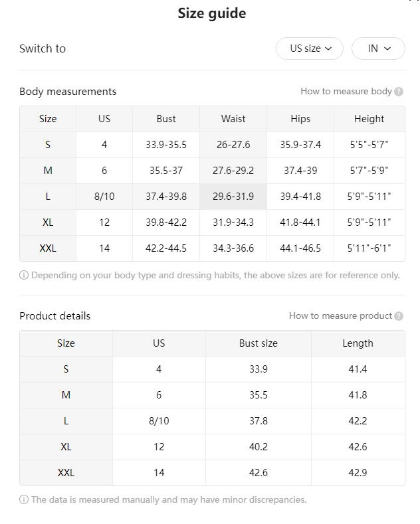Select the L waist cell 29.6-31.9
Viewport: 420px width, 524px height.
233,197
